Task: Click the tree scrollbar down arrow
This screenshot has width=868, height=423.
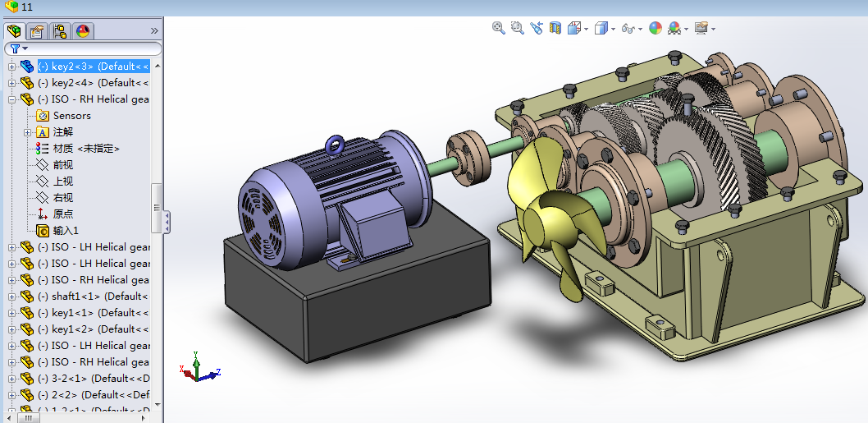Action: [158, 405]
